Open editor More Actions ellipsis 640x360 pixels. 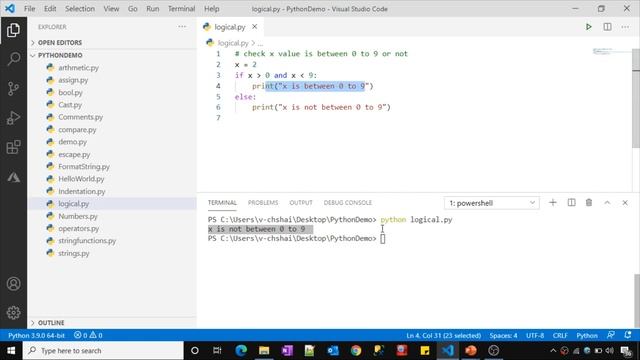[625, 27]
